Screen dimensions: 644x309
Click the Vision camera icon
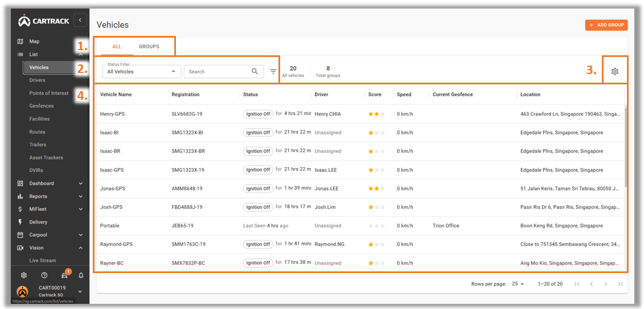point(20,247)
